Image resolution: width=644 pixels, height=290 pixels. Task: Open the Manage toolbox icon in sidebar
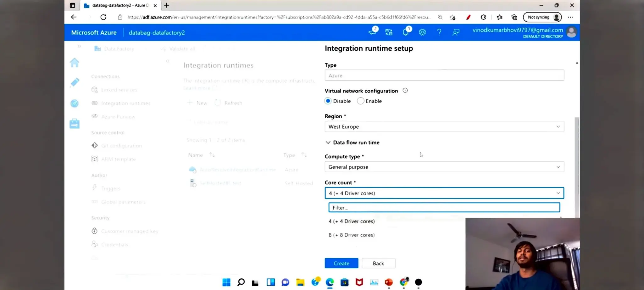pos(75,124)
